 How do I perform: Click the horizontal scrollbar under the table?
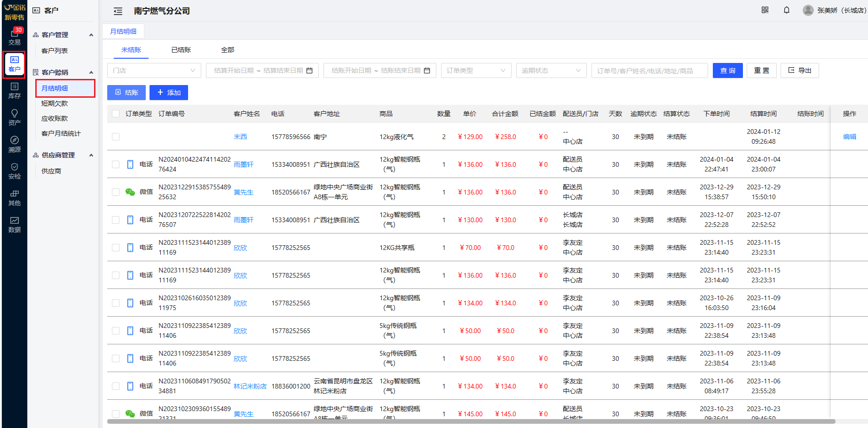[x=471, y=421]
